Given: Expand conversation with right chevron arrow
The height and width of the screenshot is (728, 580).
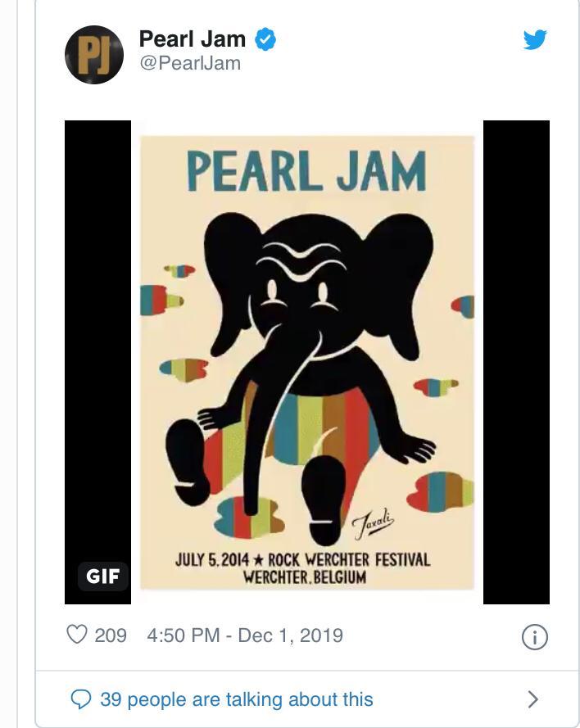Looking at the screenshot, I should click(x=533, y=699).
